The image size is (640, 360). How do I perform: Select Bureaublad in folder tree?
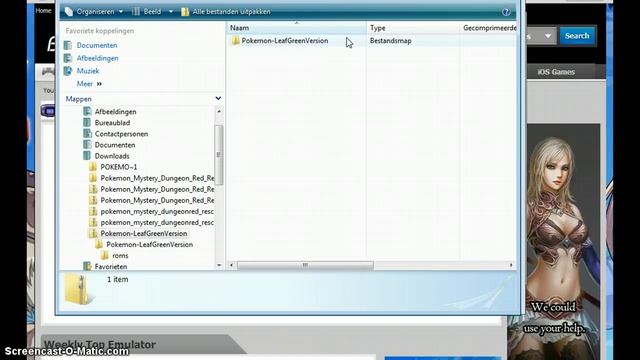tap(112, 122)
